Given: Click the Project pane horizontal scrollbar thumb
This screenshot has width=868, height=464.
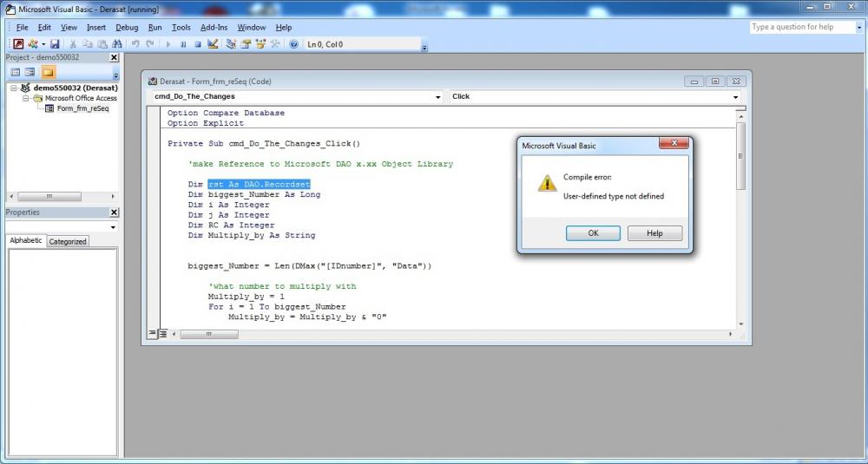Looking at the screenshot, I should coord(49,197).
